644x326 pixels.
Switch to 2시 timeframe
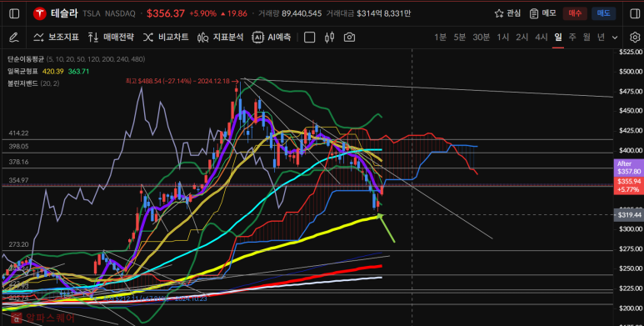522,38
